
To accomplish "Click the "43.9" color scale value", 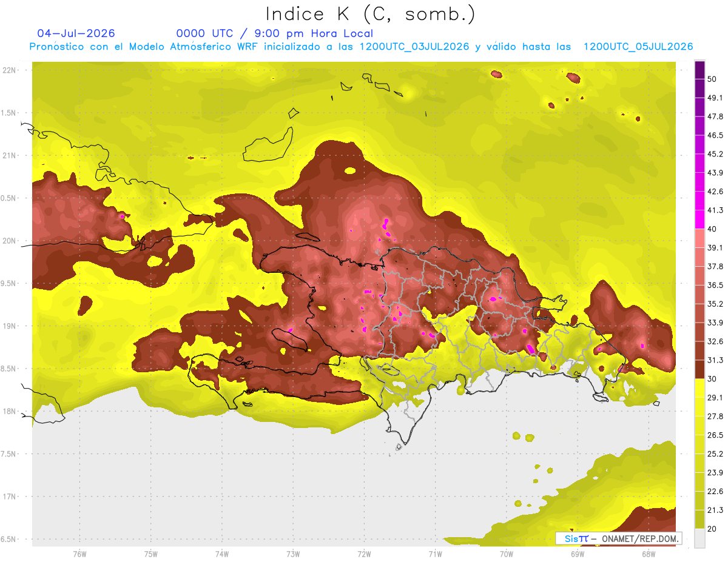I will [715, 173].
